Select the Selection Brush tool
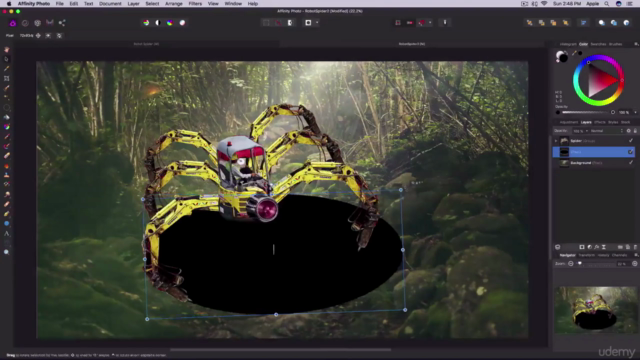Image resolution: width=640 pixels, height=360 pixels. tap(7, 88)
